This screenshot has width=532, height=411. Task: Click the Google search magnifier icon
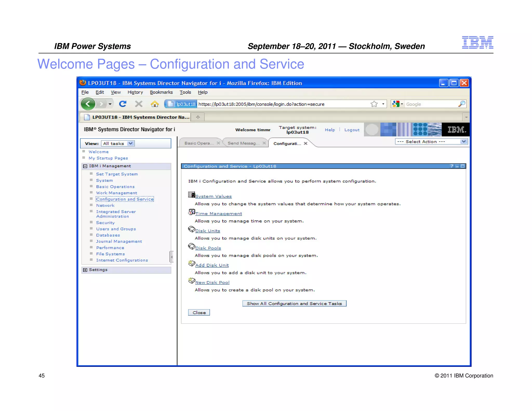(462, 104)
